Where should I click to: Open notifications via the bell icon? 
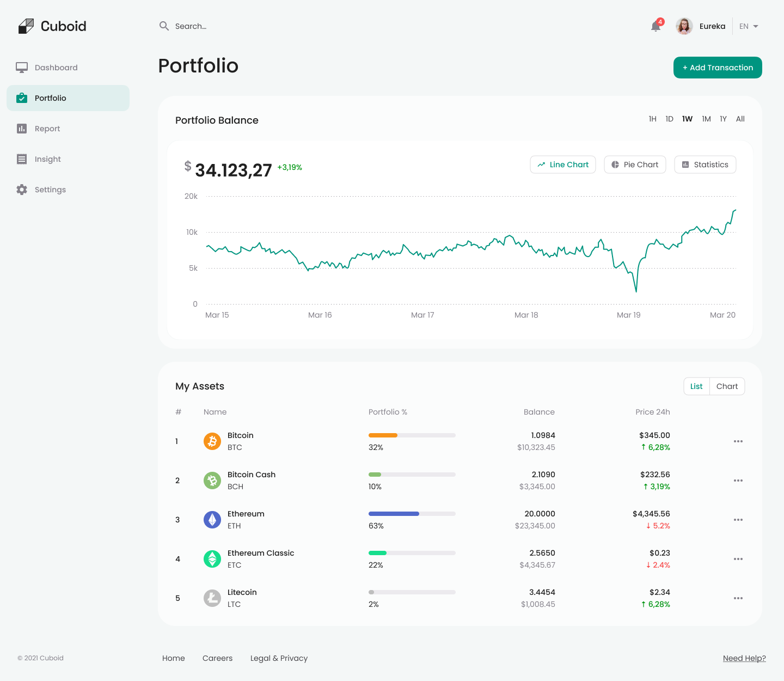coord(655,26)
